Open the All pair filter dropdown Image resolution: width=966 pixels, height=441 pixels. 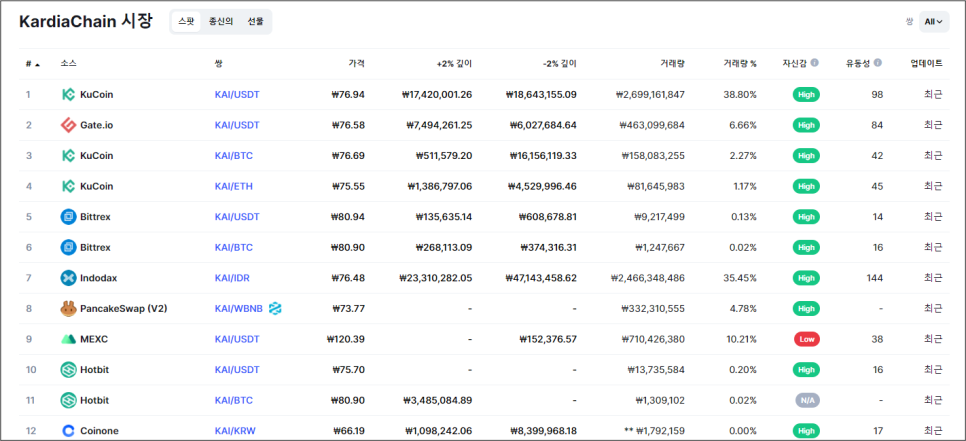(933, 21)
